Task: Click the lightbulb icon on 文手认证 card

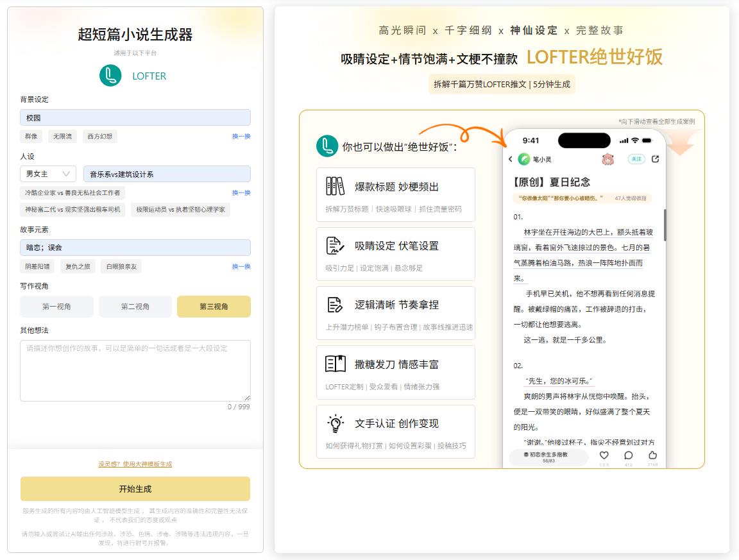Action: click(335, 423)
